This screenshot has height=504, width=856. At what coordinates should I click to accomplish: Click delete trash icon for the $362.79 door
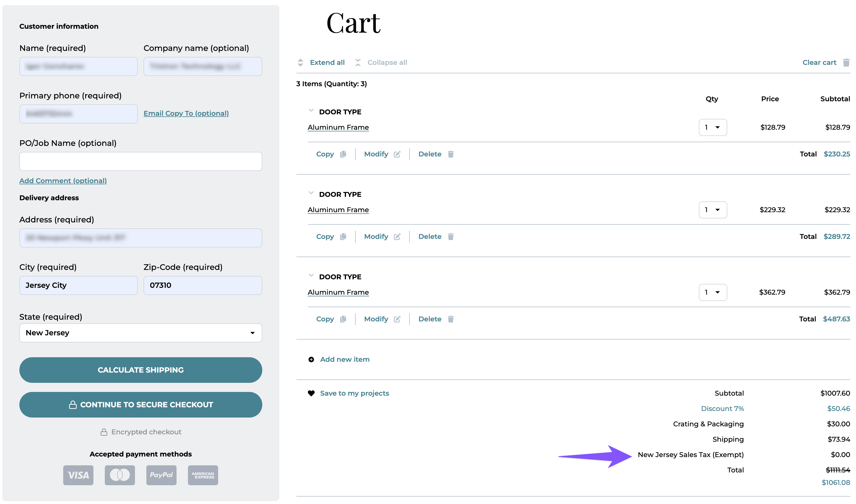pyautogui.click(x=451, y=319)
